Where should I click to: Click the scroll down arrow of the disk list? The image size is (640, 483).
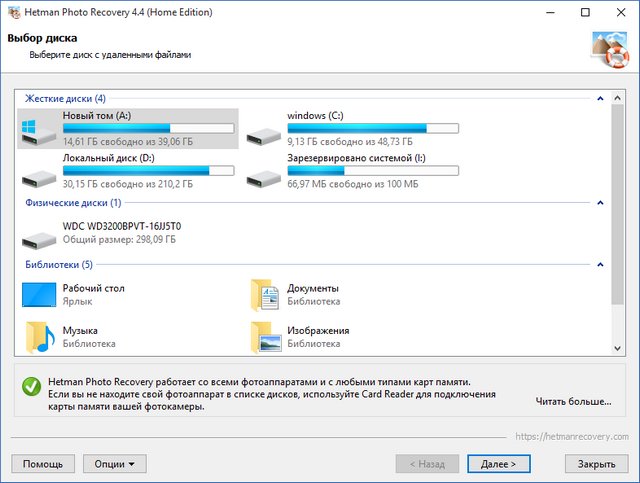click(617, 347)
